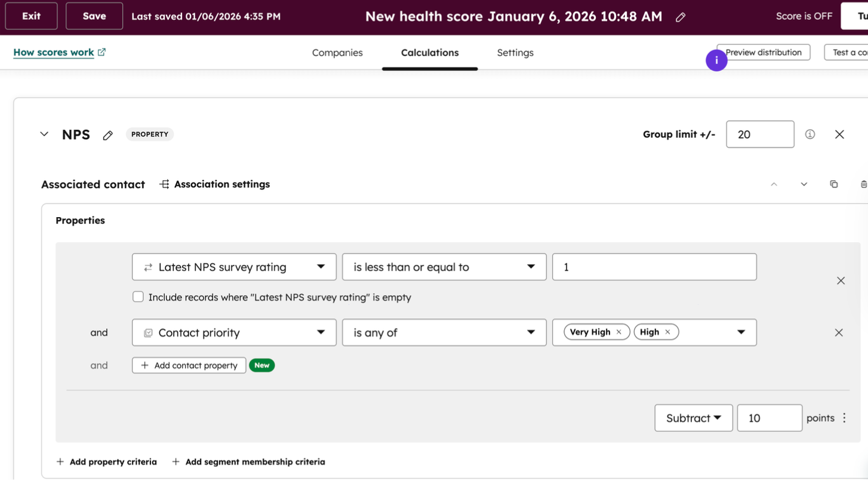
Task: Open the Subtract points action dropdown
Action: [x=693, y=418]
